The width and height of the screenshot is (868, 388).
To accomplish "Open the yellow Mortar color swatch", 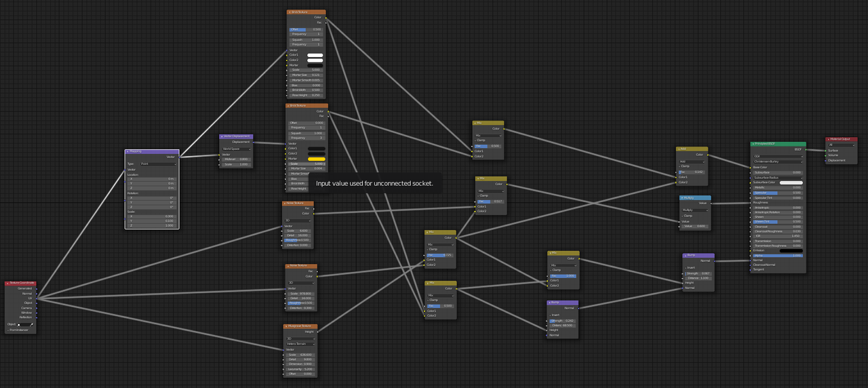I will [317, 159].
